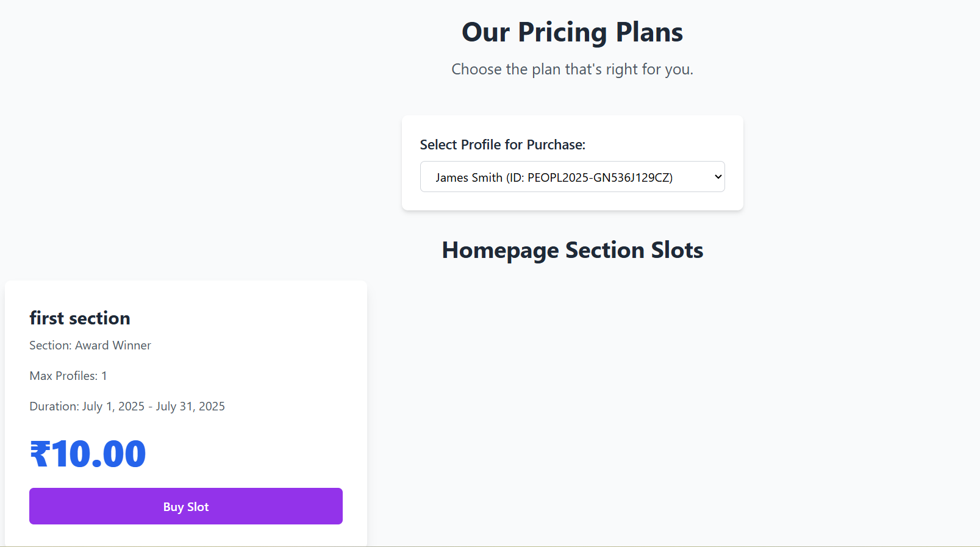Click the 'Duration:' label text
This screenshot has height=547, width=980.
point(54,406)
